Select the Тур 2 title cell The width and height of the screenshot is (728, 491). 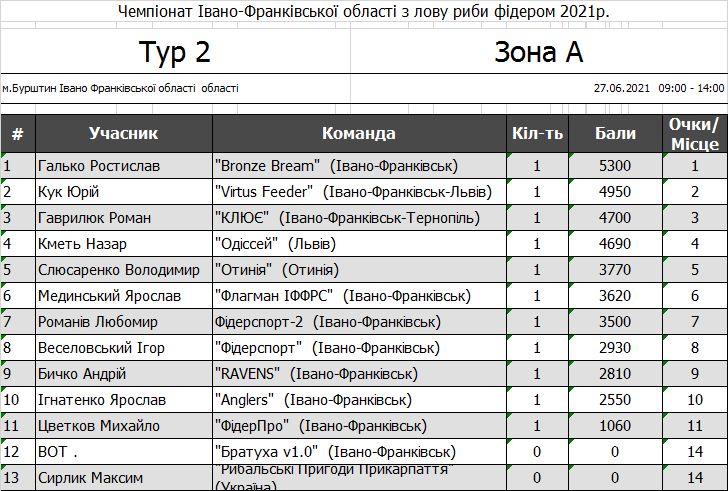tap(175, 52)
